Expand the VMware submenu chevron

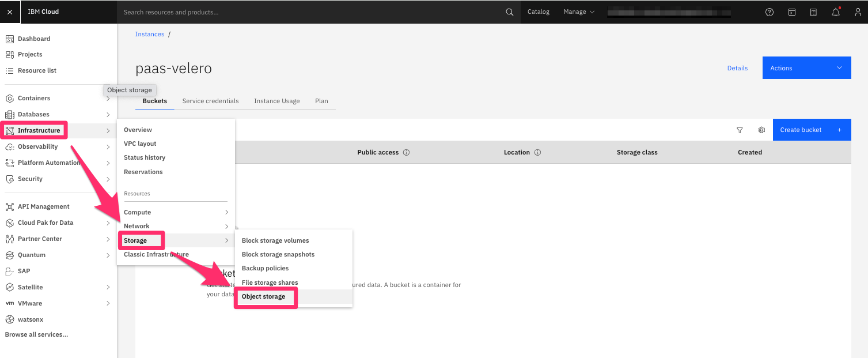click(108, 303)
